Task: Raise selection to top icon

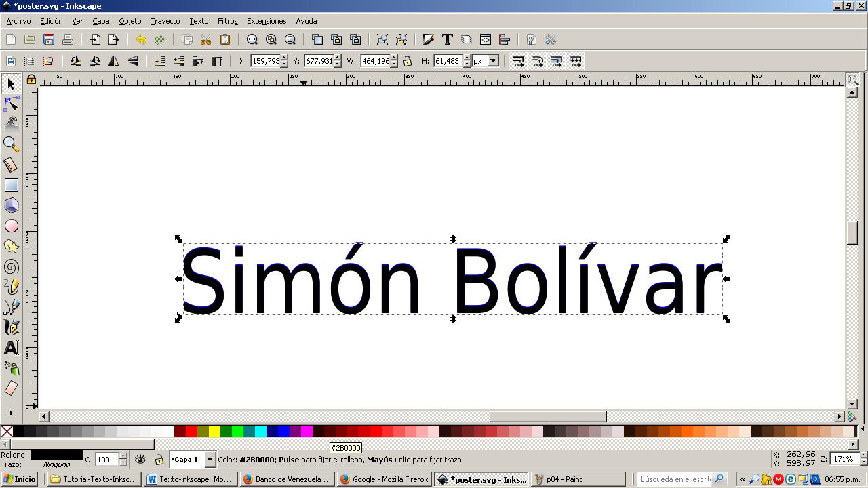Action: point(217,61)
